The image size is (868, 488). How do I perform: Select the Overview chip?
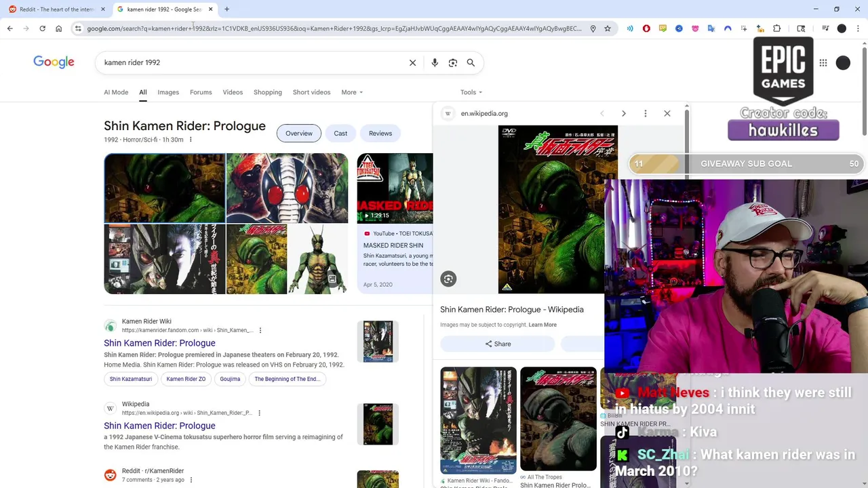[x=299, y=134]
